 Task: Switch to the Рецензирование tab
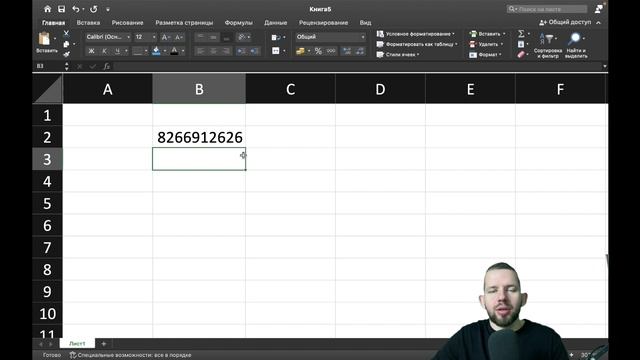(323, 23)
